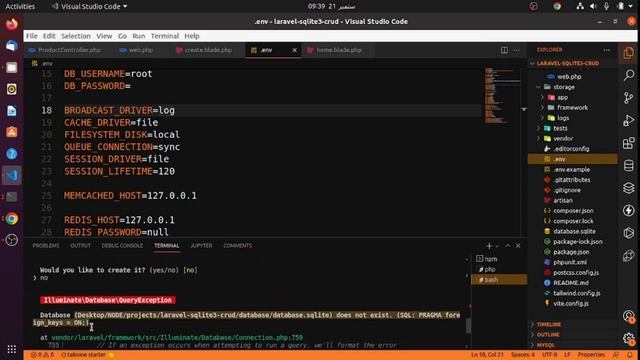Viewport: 640px width, 360px height.
Task: Expand the framework folder
Action: (x=542, y=108)
